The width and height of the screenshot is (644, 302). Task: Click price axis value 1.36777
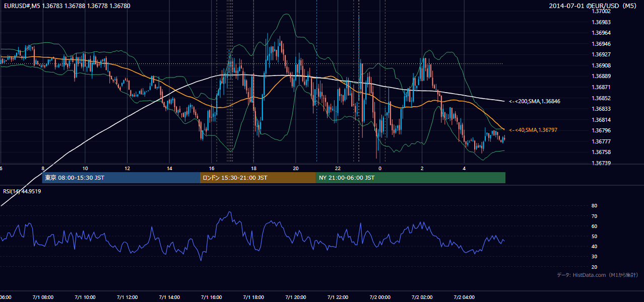[x=601, y=141]
